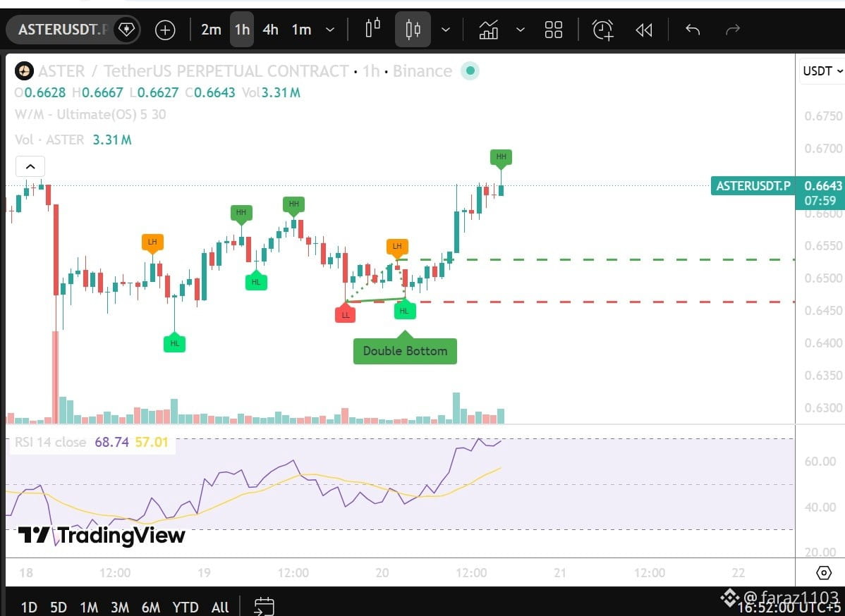Click the green market status dot
This screenshot has height=616, width=845.
[x=470, y=70]
